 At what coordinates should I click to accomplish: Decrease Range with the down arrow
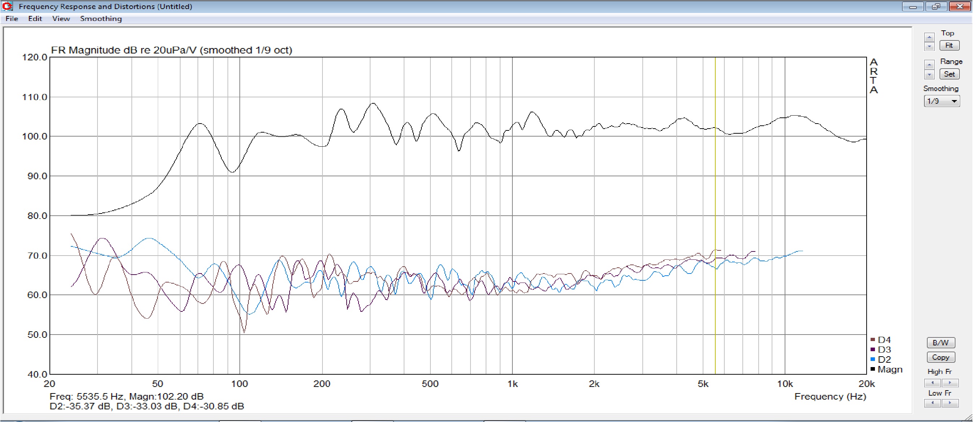(x=929, y=74)
